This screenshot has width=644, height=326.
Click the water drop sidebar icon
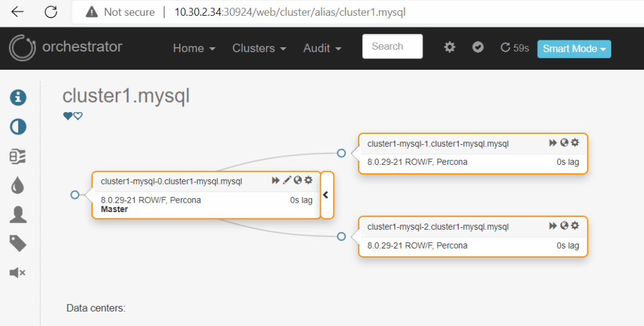[18, 186]
